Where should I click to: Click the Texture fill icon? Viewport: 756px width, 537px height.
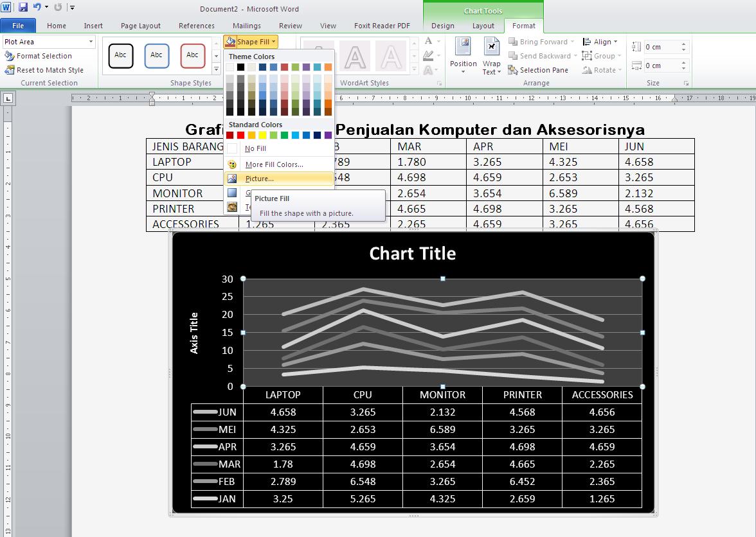coord(233,207)
